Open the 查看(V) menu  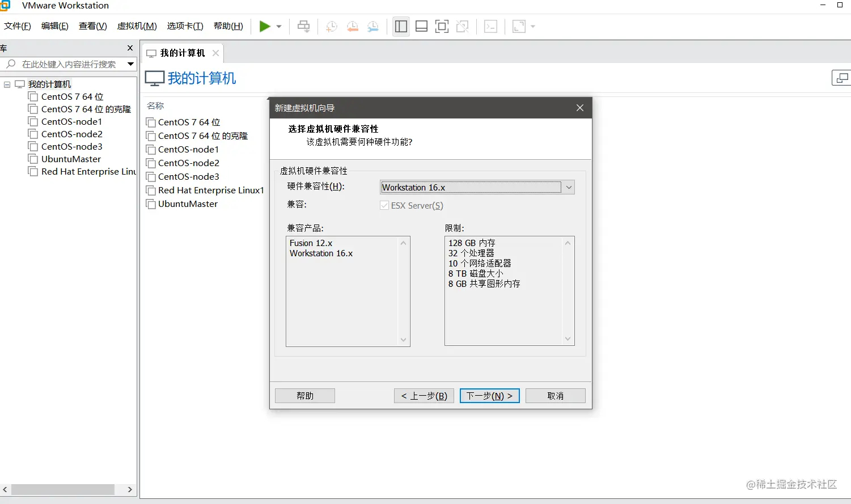93,26
